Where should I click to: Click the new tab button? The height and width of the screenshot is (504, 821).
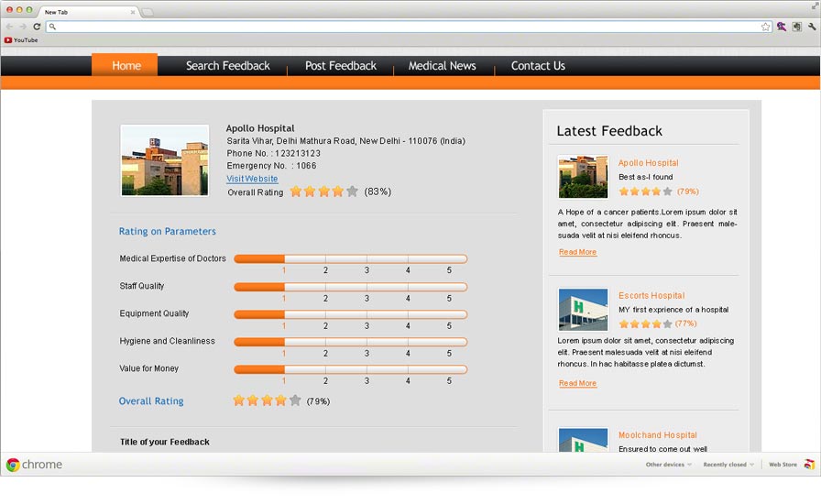click(x=148, y=12)
